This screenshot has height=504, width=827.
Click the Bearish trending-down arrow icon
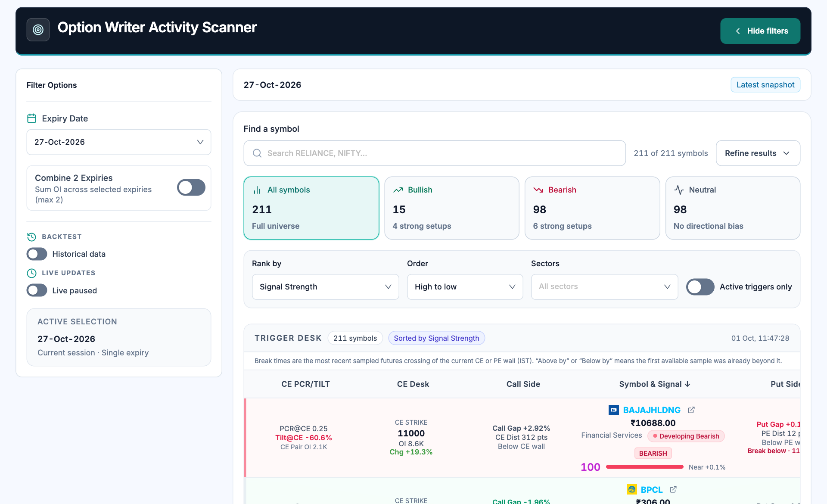(538, 190)
